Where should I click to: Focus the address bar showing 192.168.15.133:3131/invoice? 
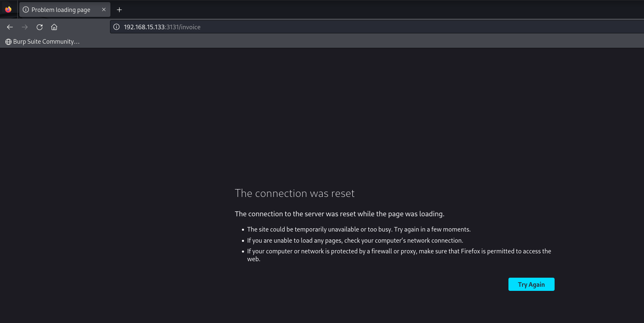(x=330, y=27)
